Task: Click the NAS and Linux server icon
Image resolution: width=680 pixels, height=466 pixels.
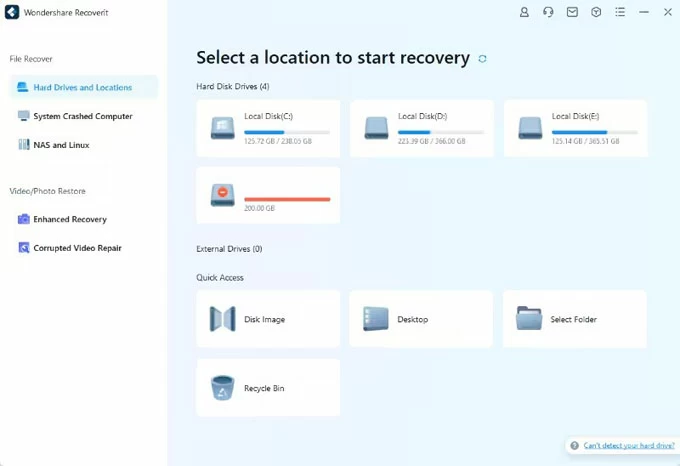Action: point(23,144)
